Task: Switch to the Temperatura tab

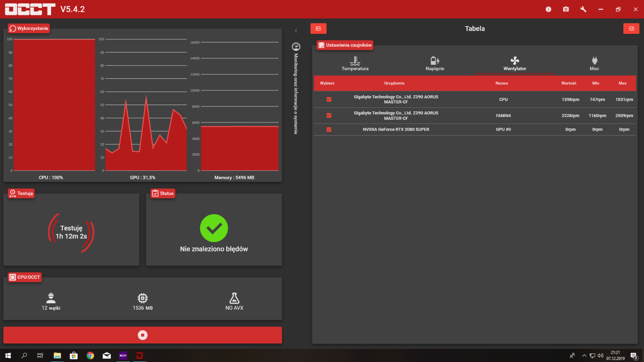Action: point(355,64)
